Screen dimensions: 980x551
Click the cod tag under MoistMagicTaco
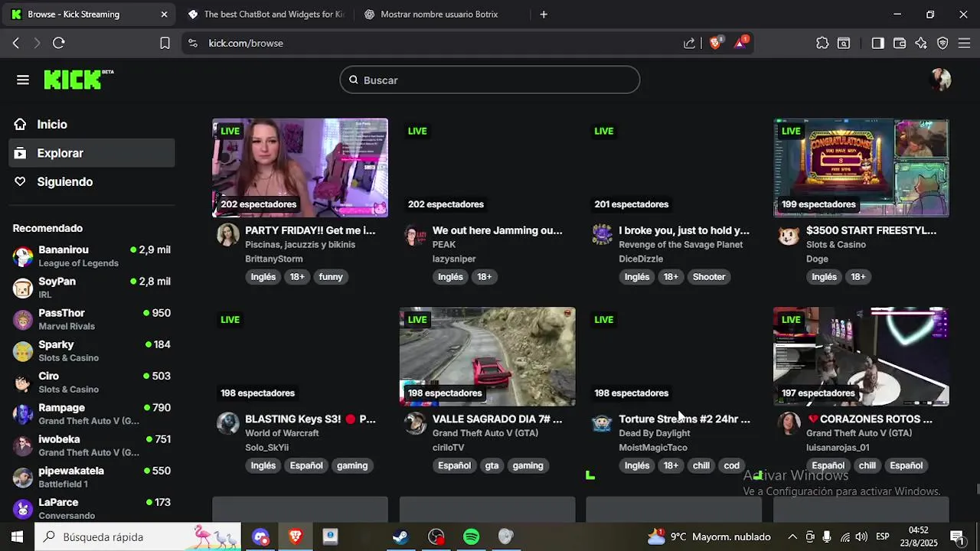click(x=732, y=465)
